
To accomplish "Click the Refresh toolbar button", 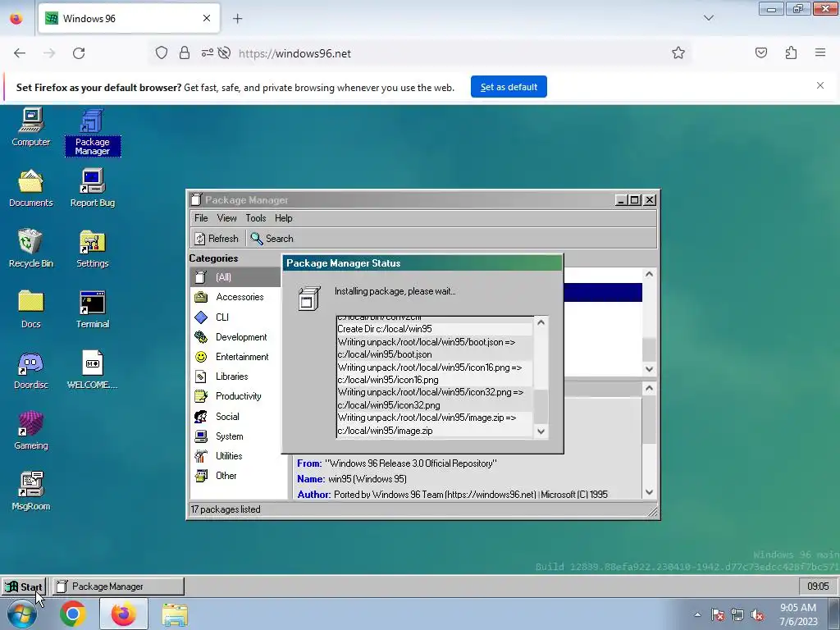I will tap(217, 239).
